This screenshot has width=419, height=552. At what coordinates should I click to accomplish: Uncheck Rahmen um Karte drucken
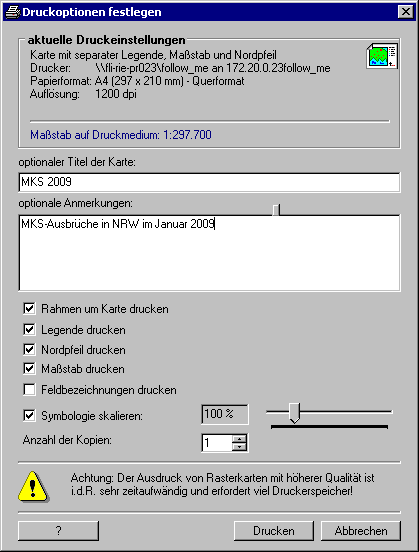29,309
